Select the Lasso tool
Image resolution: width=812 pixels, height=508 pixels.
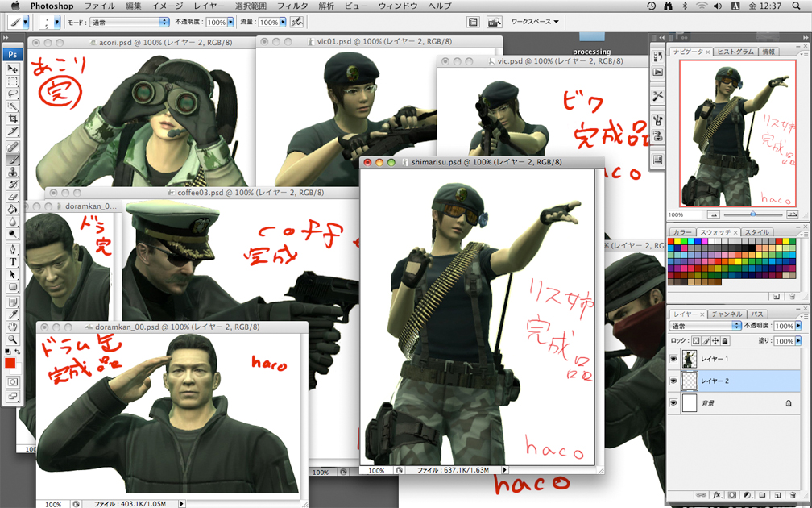12,94
